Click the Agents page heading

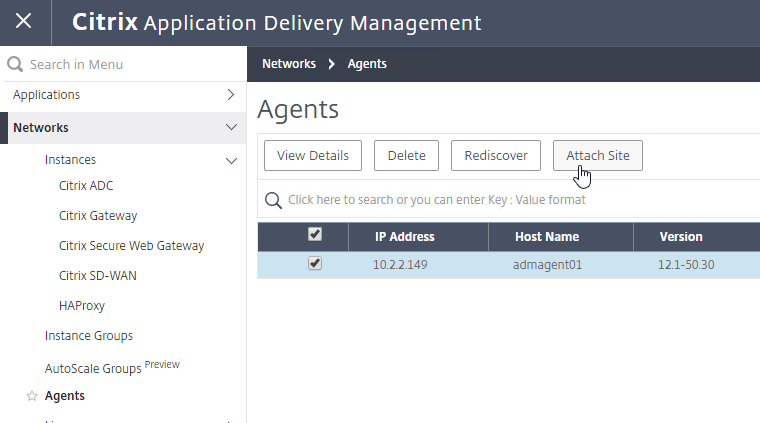point(298,110)
